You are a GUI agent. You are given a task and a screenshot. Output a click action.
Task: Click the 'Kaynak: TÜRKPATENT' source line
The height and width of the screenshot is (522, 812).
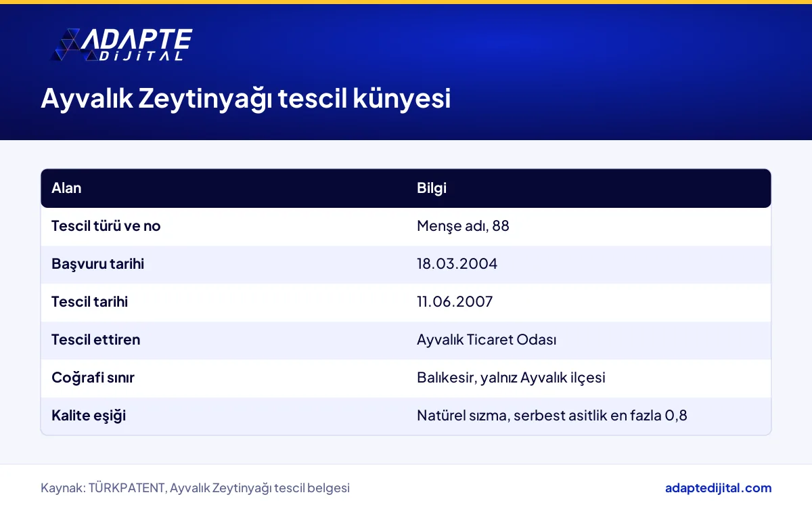coord(195,487)
